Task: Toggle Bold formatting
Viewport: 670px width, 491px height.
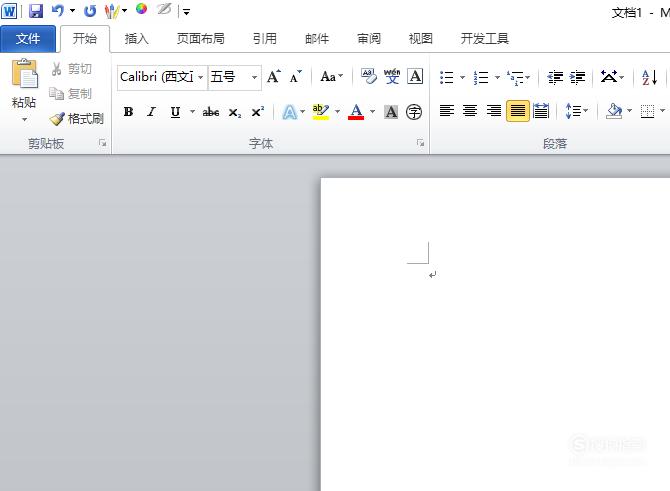Action: (x=128, y=112)
